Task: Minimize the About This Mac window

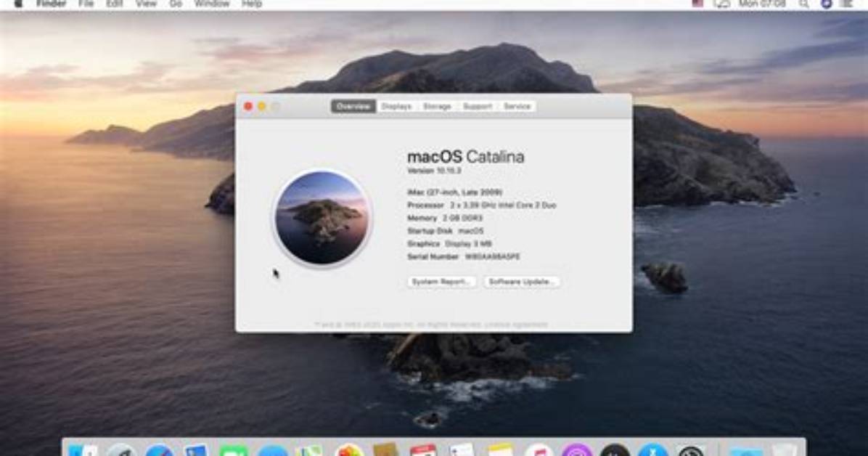Action: pos(262,106)
